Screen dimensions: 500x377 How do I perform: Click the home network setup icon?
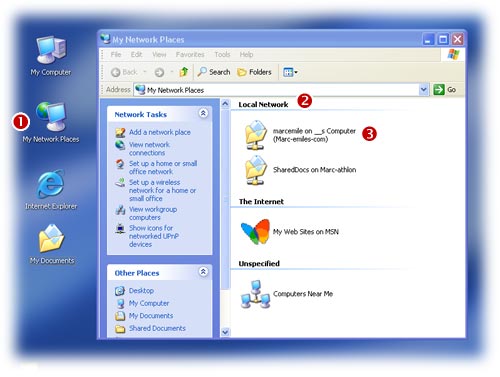tap(120, 164)
